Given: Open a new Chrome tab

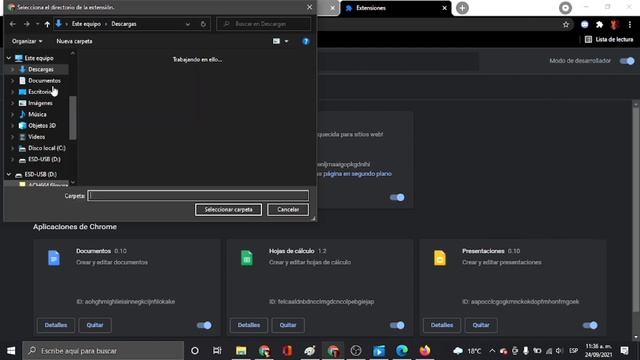Looking at the screenshot, I should click(x=462, y=8).
